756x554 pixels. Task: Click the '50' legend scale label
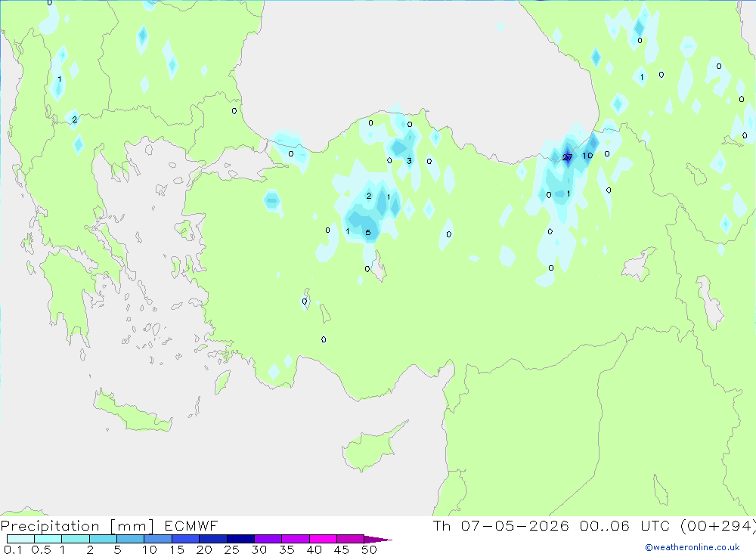pyautogui.click(x=369, y=549)
